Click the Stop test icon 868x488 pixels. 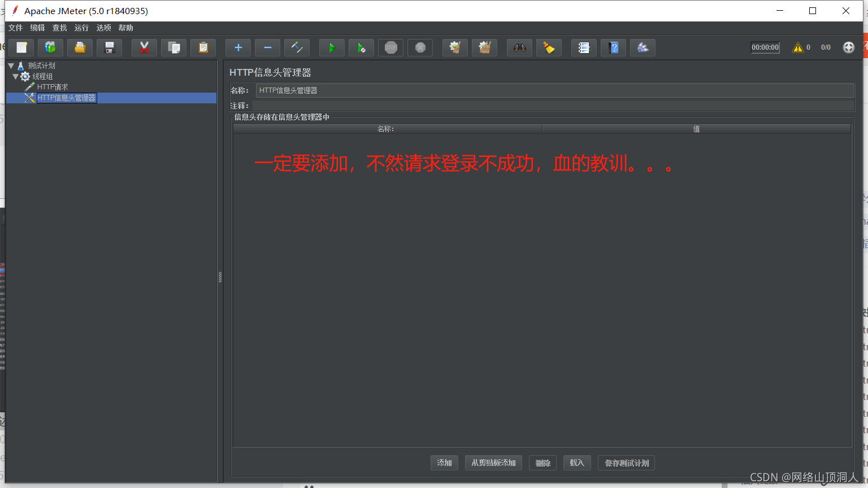(391, 47)
